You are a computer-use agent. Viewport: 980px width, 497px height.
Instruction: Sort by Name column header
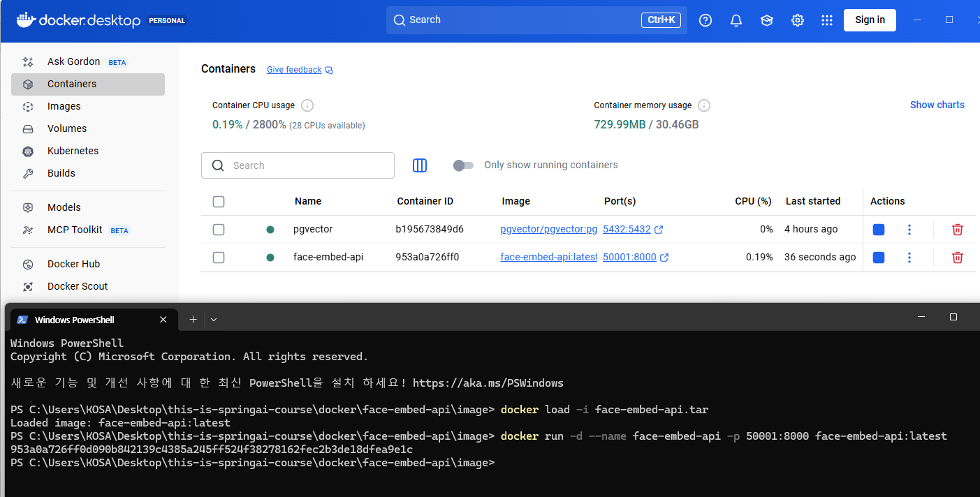coord(308,201)
